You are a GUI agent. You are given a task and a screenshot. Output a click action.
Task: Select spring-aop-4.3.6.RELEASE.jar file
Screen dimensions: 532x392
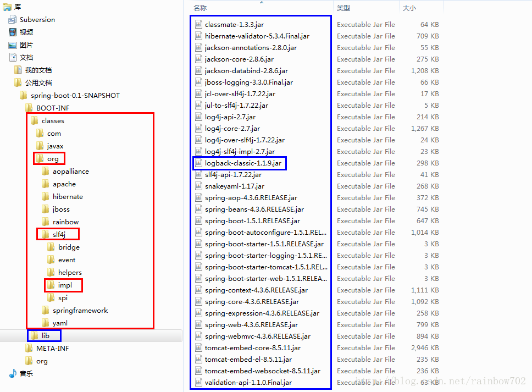point(251,197)
